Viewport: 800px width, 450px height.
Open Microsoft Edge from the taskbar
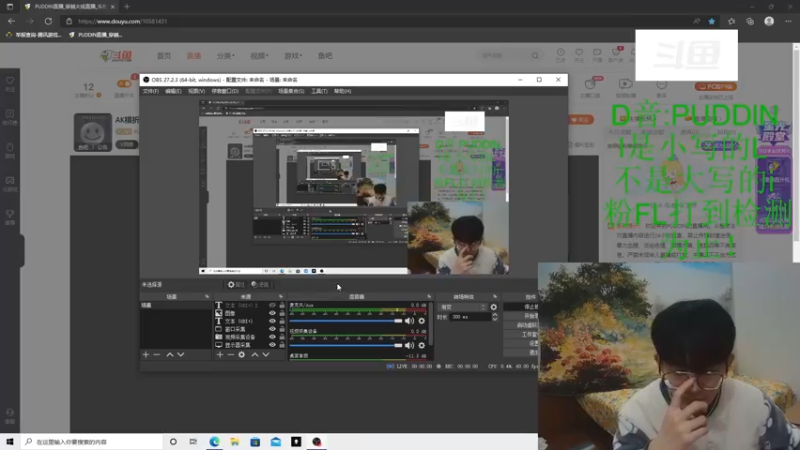click(214, 442)
